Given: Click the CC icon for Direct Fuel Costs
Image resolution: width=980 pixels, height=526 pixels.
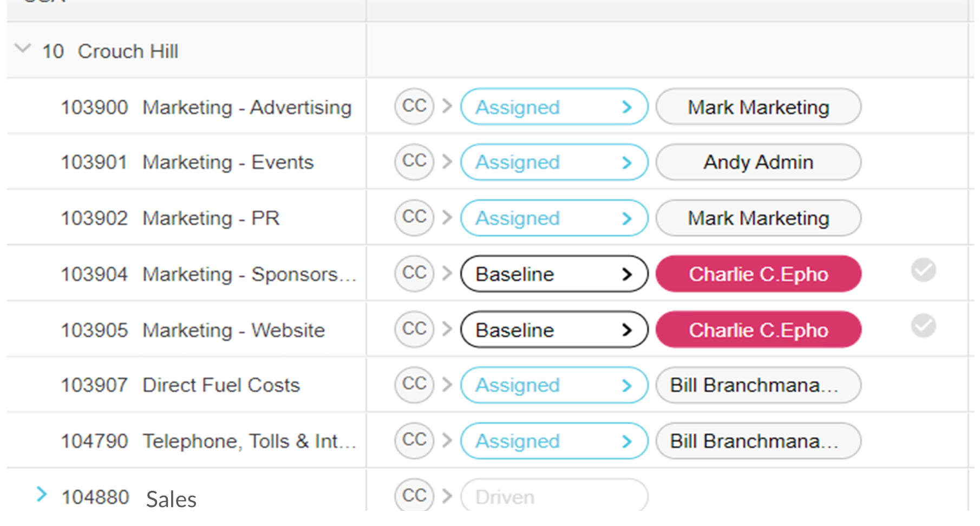Looking at the screenshot, I should point(414,385).
